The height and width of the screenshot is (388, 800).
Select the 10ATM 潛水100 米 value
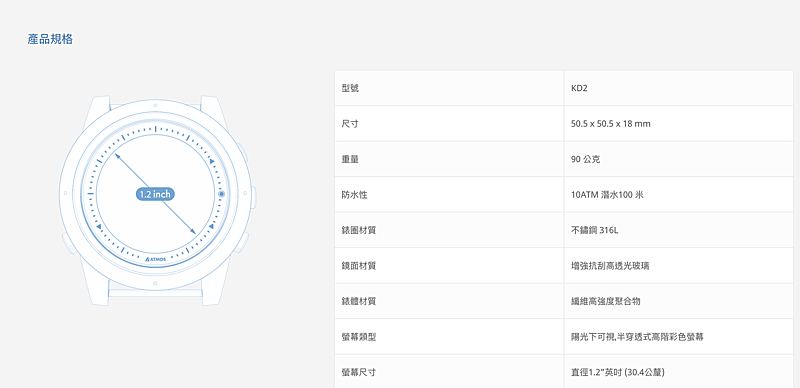(607, 195)
